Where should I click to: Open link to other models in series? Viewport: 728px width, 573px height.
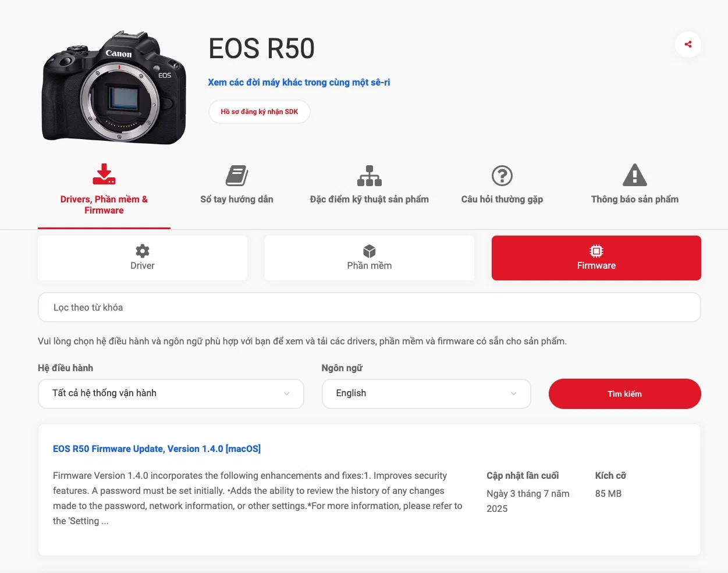click(x=299, y=83)
